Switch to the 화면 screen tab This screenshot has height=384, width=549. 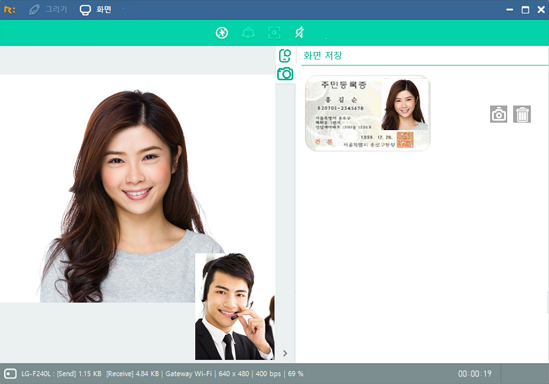tap(96, 9)
